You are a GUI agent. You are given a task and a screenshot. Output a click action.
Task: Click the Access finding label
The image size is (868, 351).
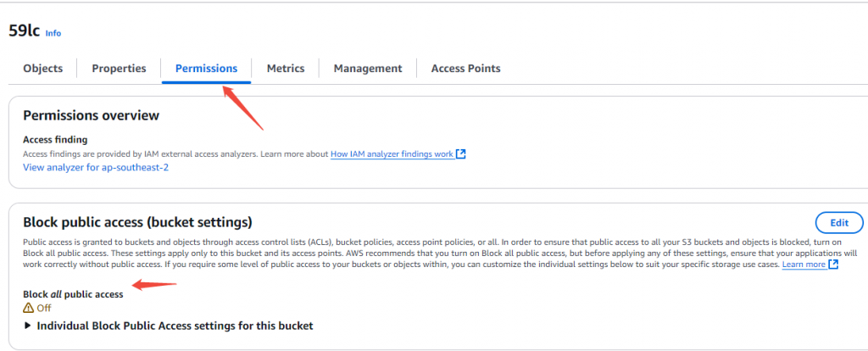(x=55, y=139)
